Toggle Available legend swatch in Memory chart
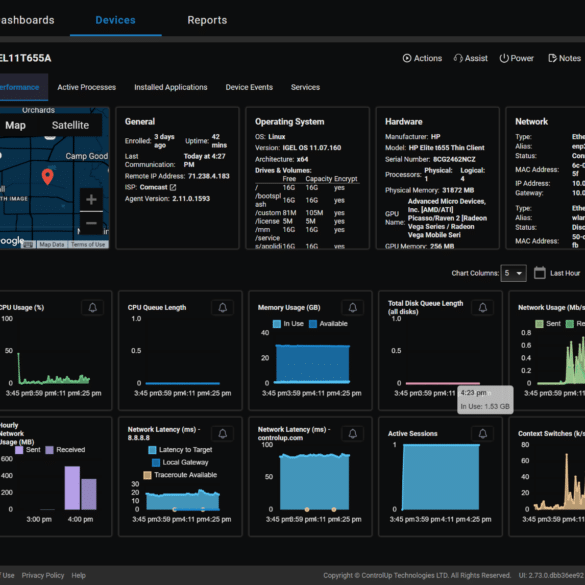Screen dimensions: 585x585 (x=313, y=324)
